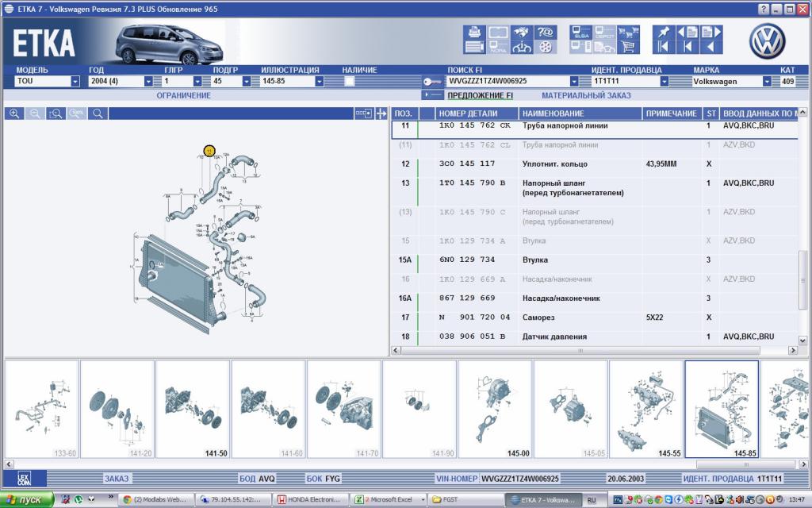
Task: Click the Volkswagen logo
Action: click(767, 40)
